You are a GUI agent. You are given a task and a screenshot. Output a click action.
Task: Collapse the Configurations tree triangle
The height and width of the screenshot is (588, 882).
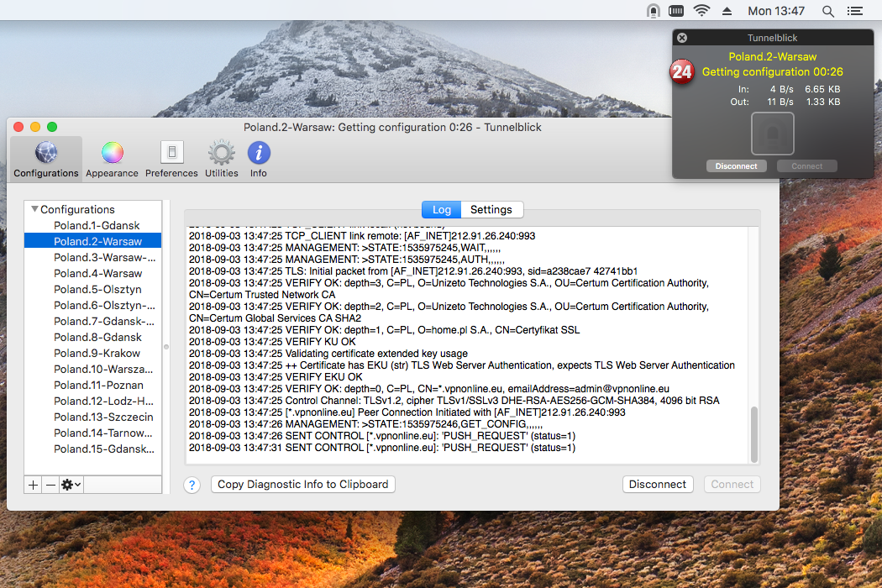point(35,209)
